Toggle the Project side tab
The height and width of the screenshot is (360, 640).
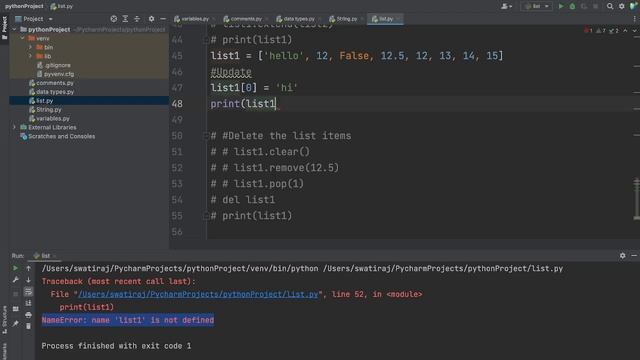pyautogui.click(x=4, y=28)
